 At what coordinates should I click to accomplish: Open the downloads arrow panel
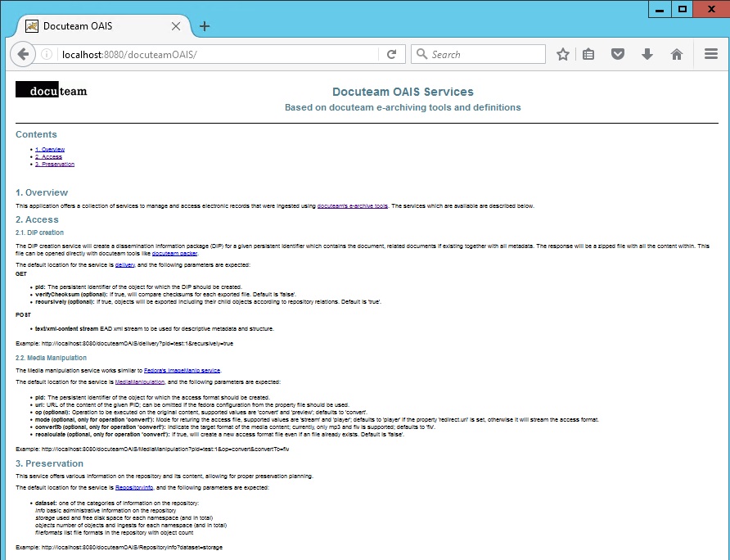[647, 55]
